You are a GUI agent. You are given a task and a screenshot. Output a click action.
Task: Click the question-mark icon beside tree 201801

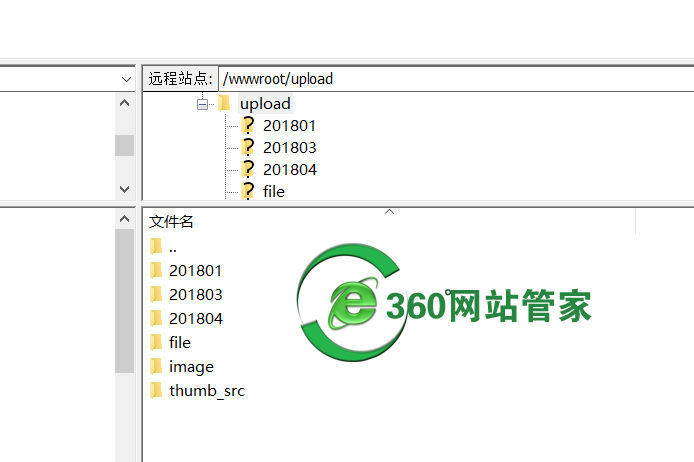(x=248, y=125)
